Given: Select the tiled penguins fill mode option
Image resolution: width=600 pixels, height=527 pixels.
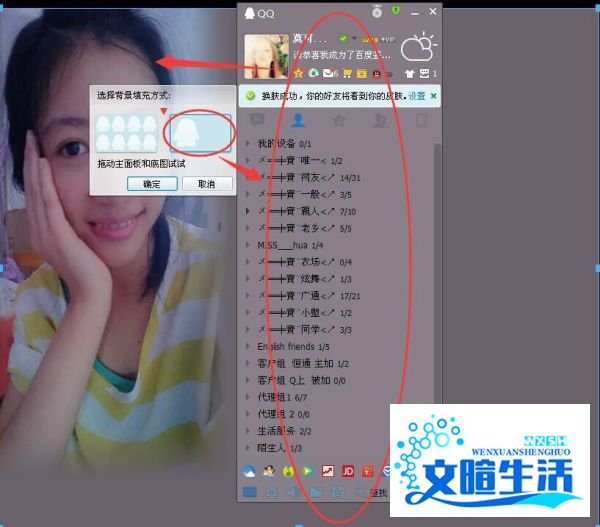Looking at the screenshot, I should [x=126, y=133].
